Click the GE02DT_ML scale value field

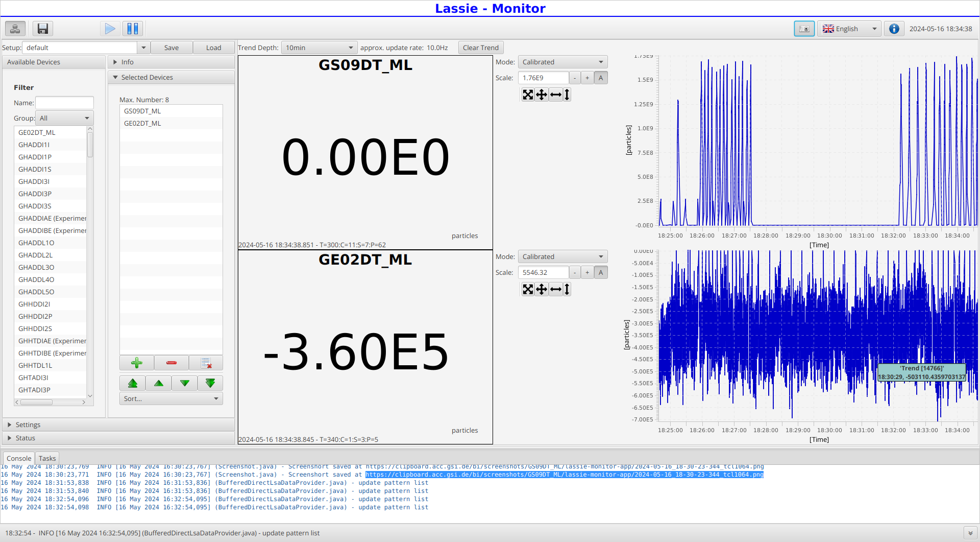coord(543,272)
